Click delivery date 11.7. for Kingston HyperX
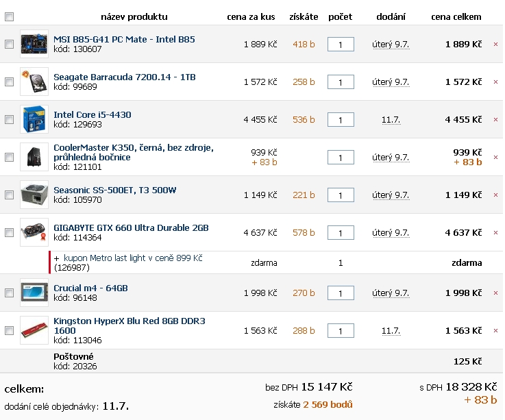Viewport: 505px width, 420px height. 391,331
